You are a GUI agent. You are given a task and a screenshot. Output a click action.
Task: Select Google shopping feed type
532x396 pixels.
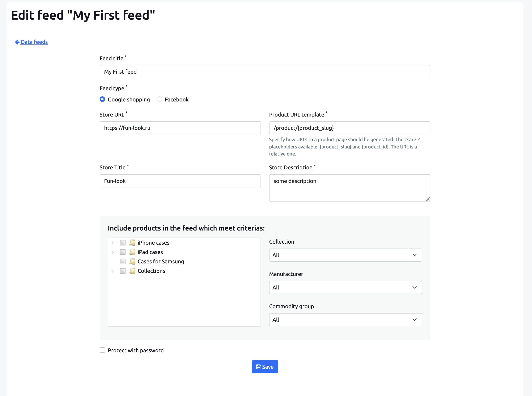103,99
